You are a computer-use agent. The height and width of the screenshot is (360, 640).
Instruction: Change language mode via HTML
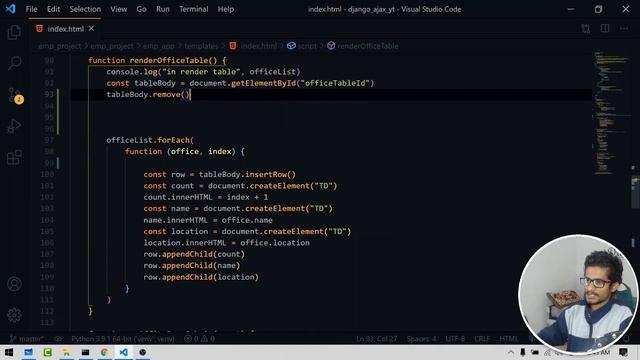click(x=509, y=339)
